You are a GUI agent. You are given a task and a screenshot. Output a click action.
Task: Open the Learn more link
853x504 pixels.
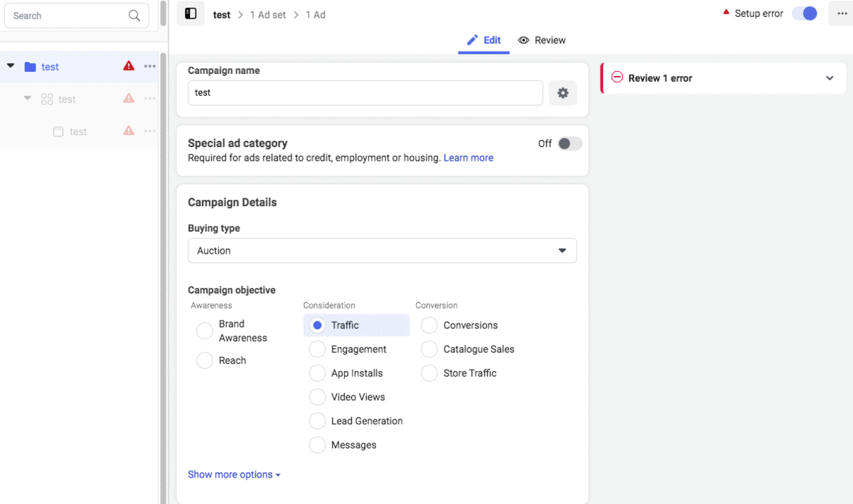click(468, 158)
